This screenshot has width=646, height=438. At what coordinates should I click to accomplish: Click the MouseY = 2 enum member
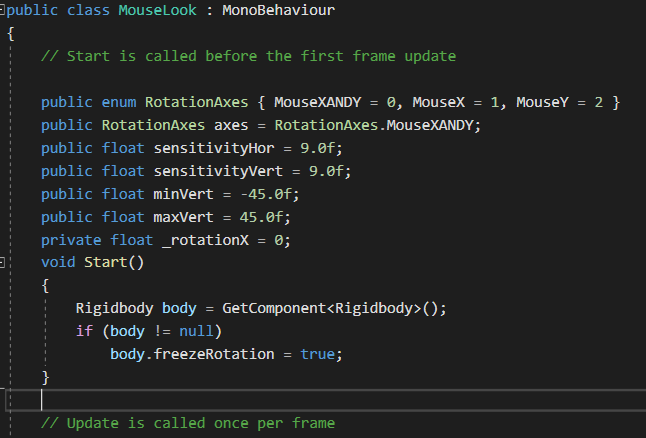pyautogui.click(x=559, y=103)
